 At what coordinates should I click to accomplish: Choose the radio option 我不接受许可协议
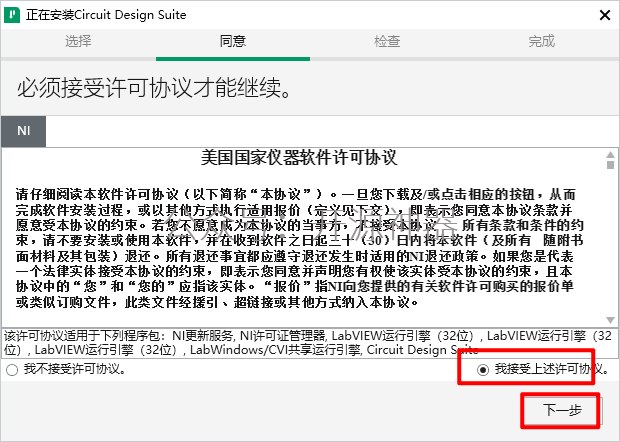tap(12, 370)
